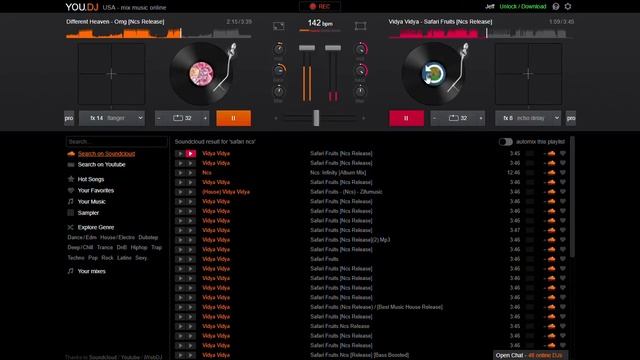Toggle automix this playlist switch
640x360 pixels.
pos(505,142)
